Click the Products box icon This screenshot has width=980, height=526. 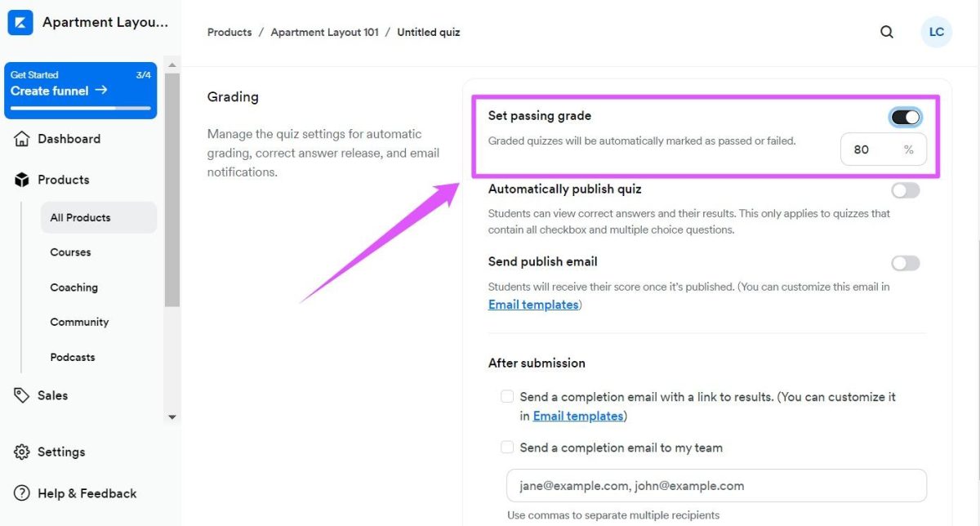pyautogui.click(x=22, y=180)
